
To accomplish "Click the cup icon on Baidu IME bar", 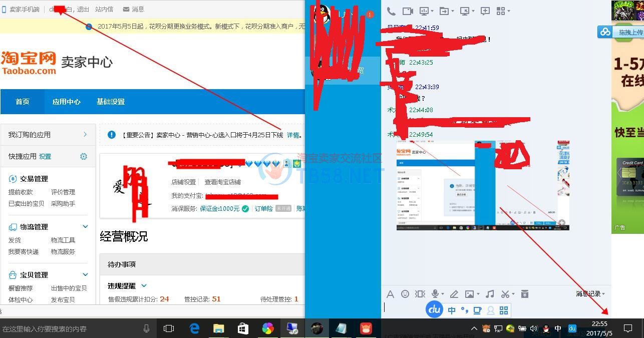I will [478, 310].
